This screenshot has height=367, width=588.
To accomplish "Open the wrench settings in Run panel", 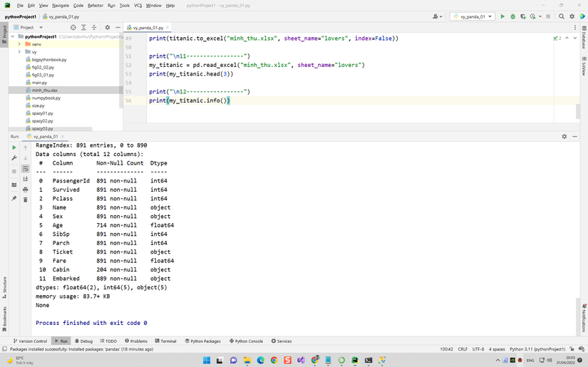I will pyautogui.click(x=14, y=158).
